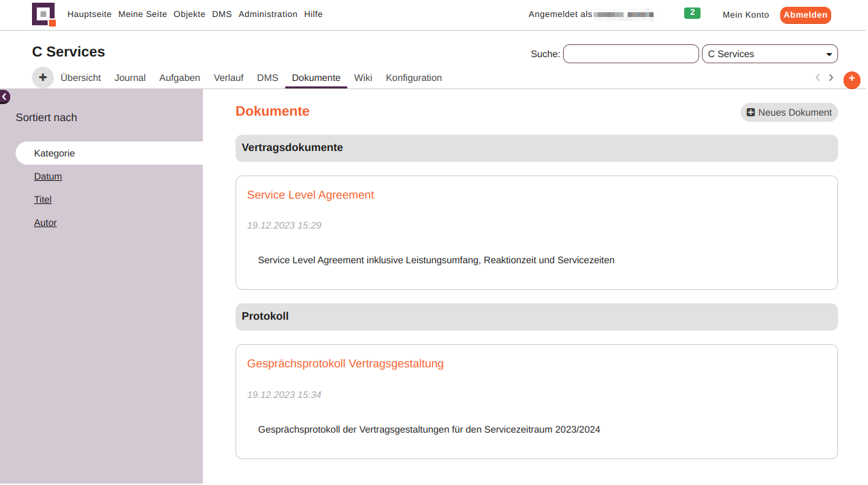Click the orange plus icon right of the tabs
The image size is (868, 485).
coord(851,80)
